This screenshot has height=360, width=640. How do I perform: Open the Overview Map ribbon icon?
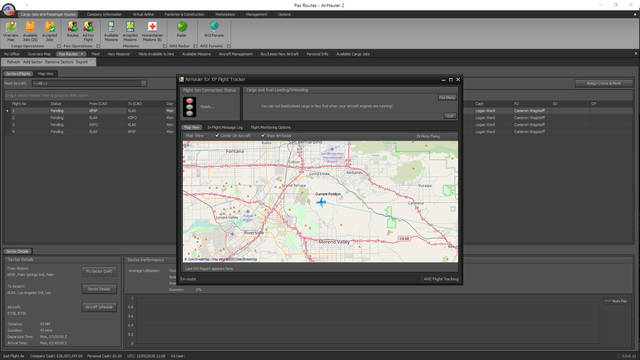point(11,31)
